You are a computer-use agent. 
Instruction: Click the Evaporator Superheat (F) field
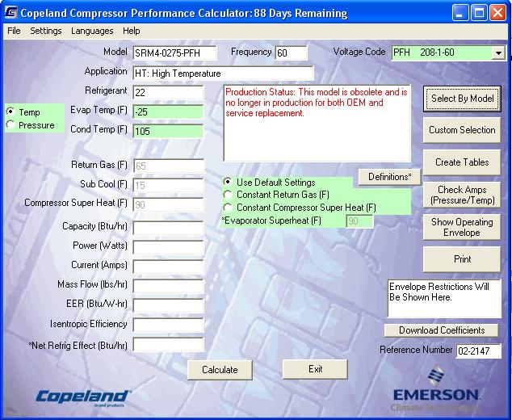[x=359, y=221]
